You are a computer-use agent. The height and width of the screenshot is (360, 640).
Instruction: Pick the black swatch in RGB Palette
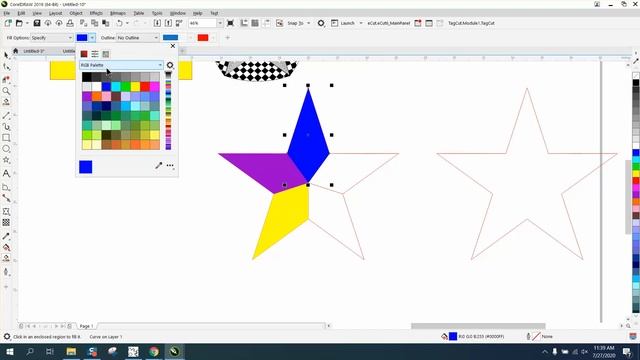pyautogui.click(x=87, y=77)
